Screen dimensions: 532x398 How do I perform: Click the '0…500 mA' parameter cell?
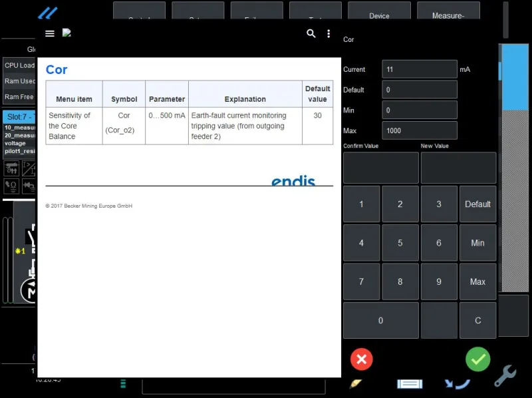tap(167, 126)
